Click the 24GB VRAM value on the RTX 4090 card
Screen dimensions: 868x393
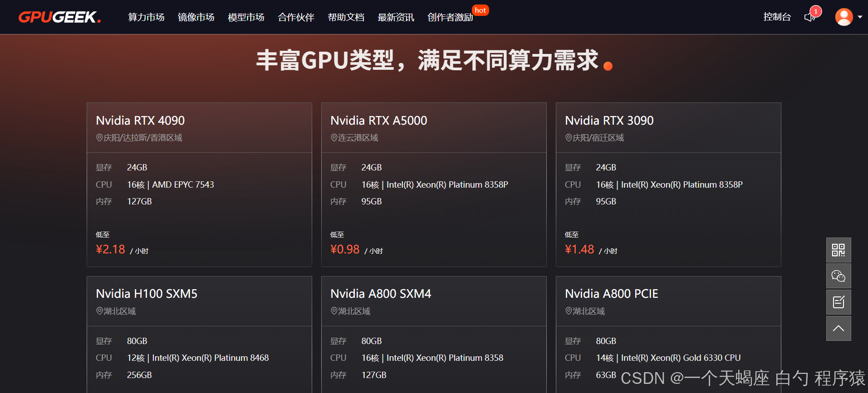click(x=137, y=167)
